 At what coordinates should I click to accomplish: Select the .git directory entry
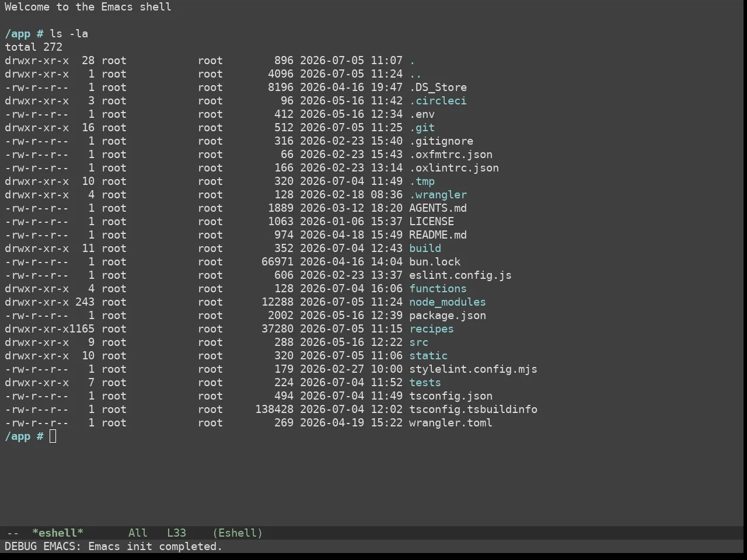pyautogui.click(x=422, y=128)
